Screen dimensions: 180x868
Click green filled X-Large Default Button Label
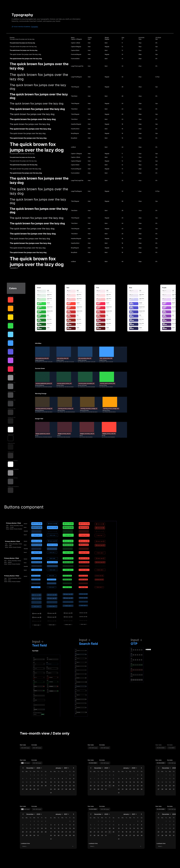68,524
